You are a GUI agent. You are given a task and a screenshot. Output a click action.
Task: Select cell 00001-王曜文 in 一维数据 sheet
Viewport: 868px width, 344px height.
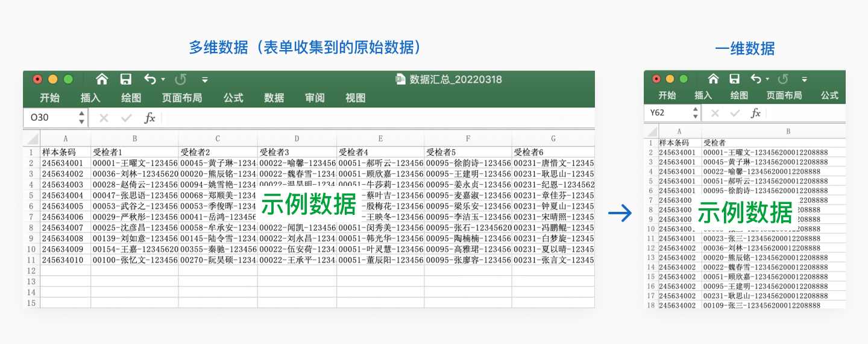pos(773,153)
